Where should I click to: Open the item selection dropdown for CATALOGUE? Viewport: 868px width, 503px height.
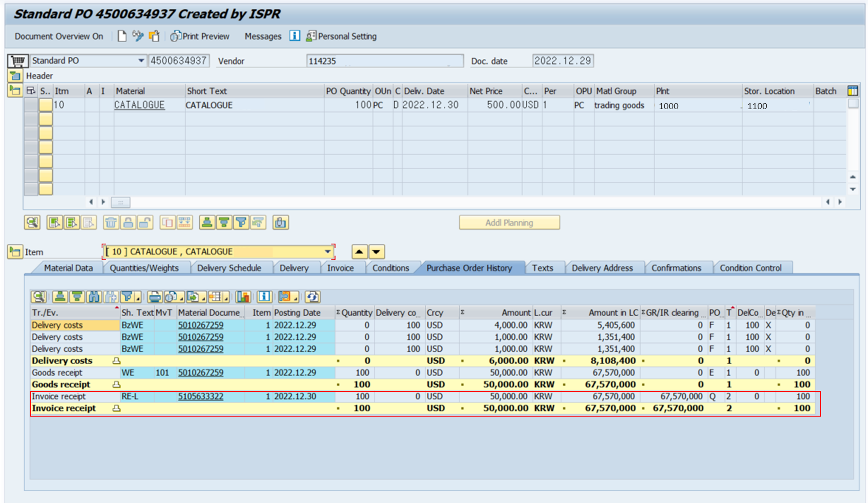[329, 251]
